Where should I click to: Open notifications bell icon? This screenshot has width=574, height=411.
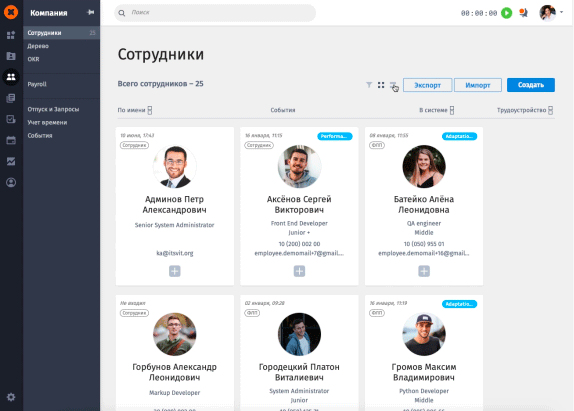pos(523,13)
